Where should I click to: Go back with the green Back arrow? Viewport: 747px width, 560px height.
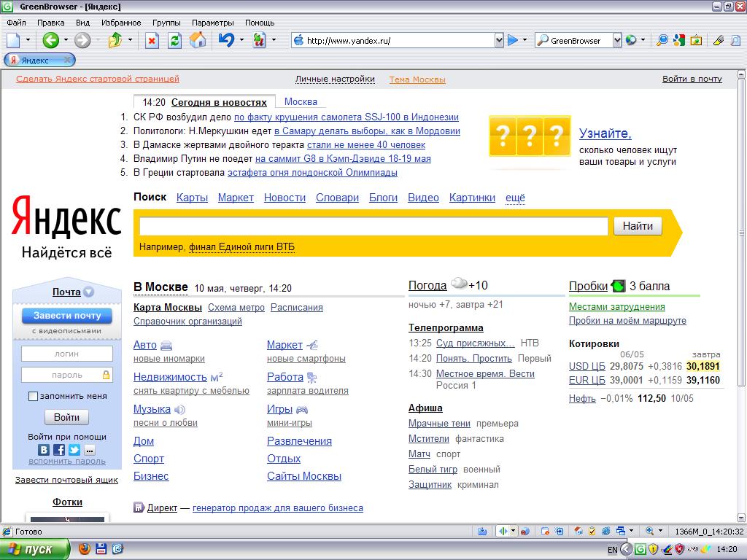coord(50,41)
